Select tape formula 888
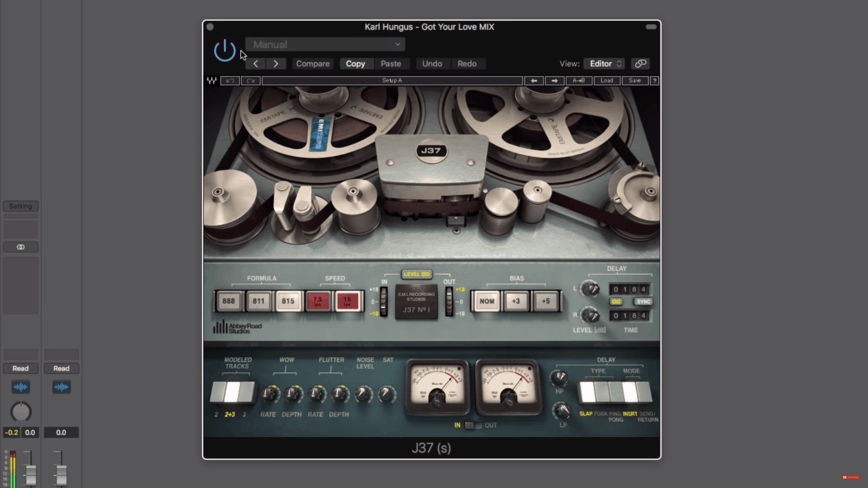Image resolution: width=868 pixels, height=488 pixels. coord(229,301)
